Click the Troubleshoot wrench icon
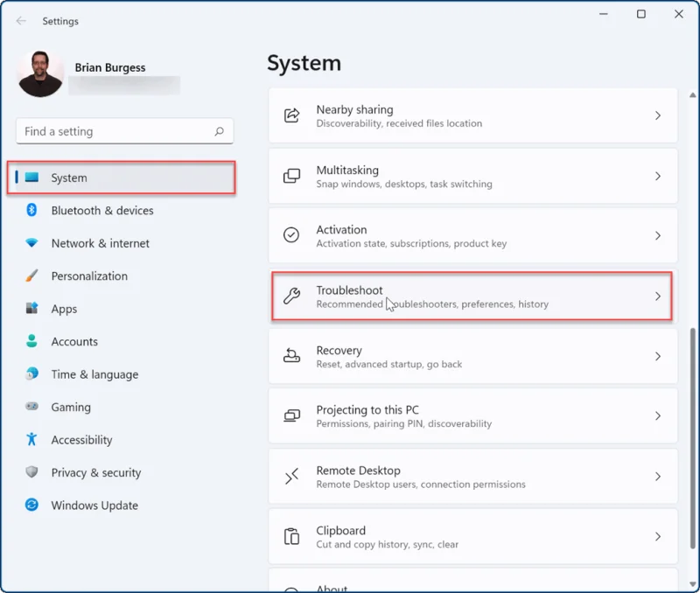 [x=291, y=296]
